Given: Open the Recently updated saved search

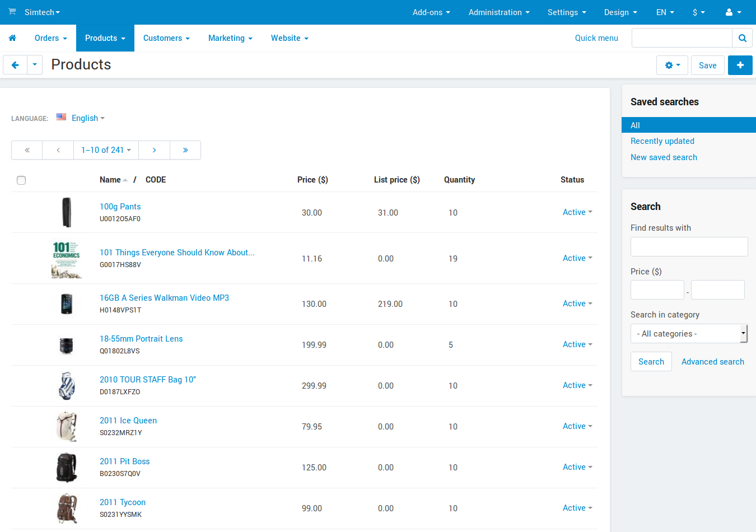Looking at the screenshot, I should point(662,141).
